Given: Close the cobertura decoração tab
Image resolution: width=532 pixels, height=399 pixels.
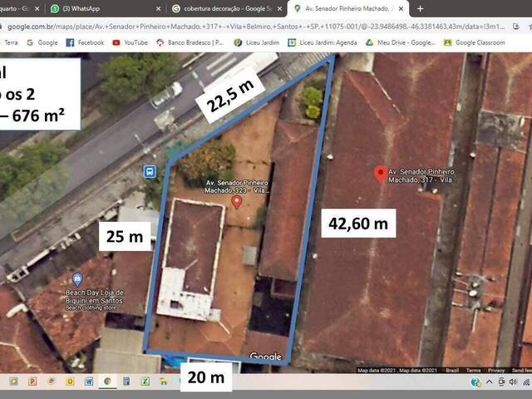Looking at the screenshot, I should (281, 8).
